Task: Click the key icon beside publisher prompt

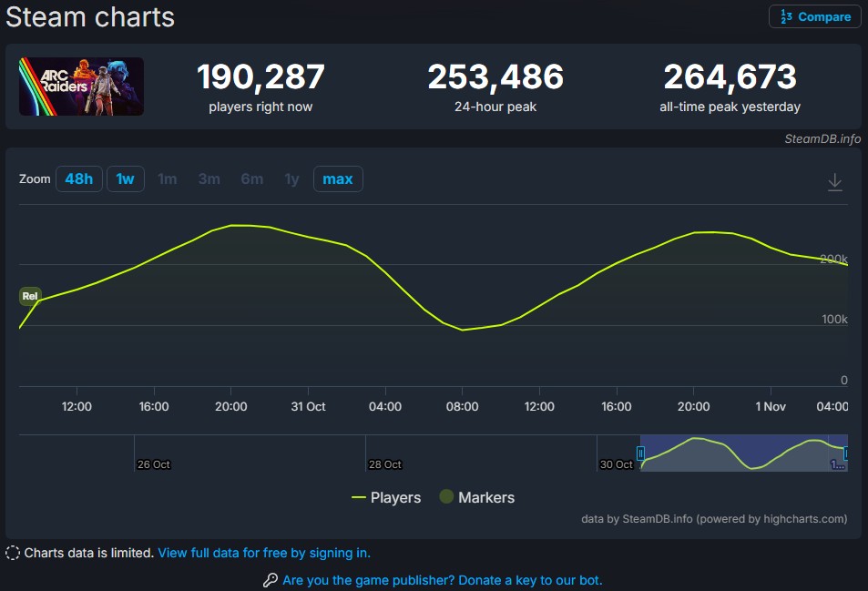Action: [271, 580]
